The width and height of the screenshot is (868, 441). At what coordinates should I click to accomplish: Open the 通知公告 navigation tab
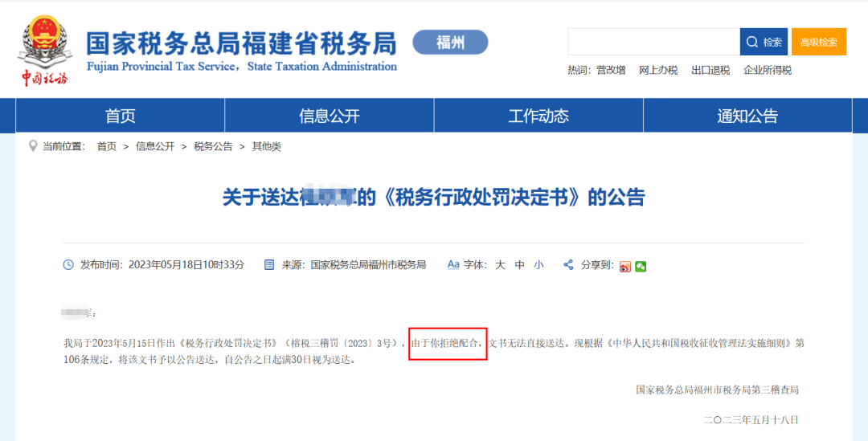tap(747, 116)
